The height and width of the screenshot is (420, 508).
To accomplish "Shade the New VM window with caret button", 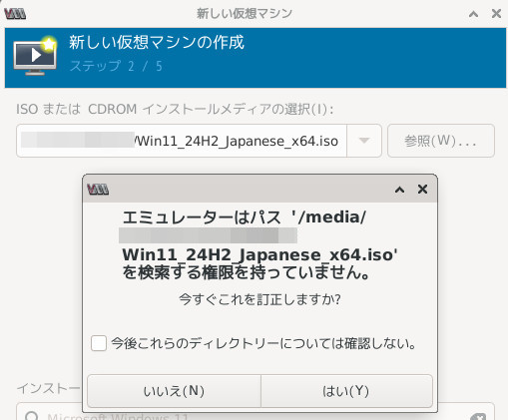I will [473, 14].
